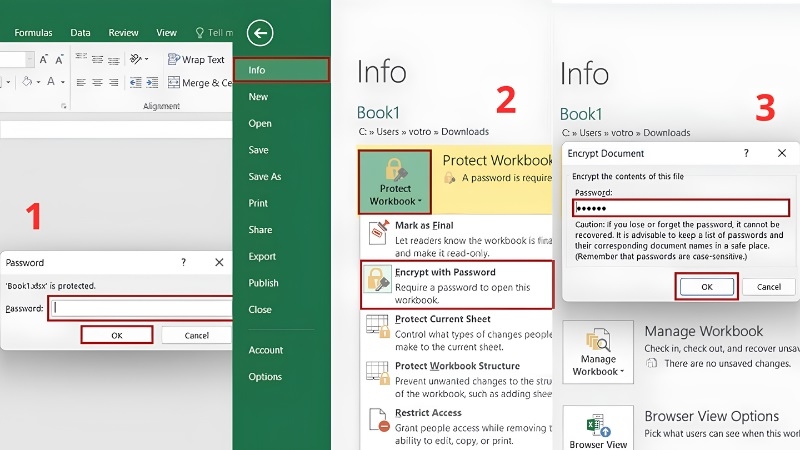Close the Encrypt Document dialog
The image size is (800, 450).
[x=782, y=153]
